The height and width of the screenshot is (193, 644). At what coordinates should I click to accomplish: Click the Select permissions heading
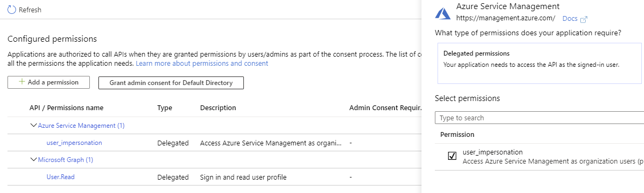click(467, 99)
